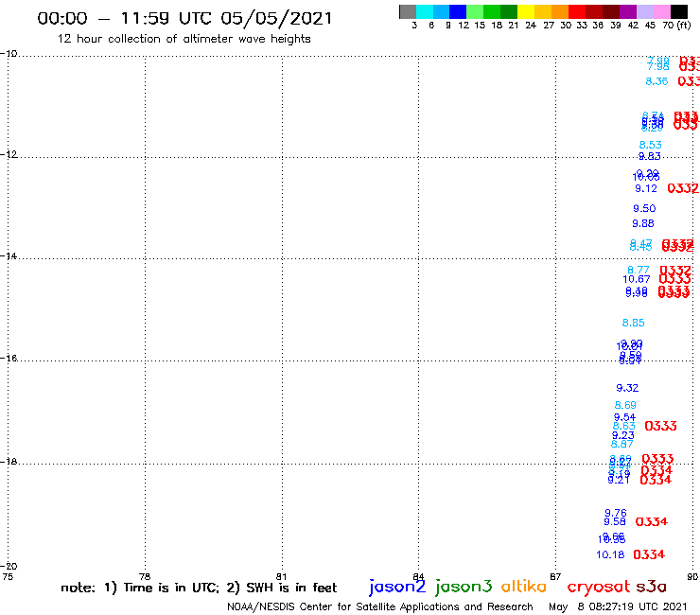
Task: Click the wave height value 9.76
Action: pos(616,513)
